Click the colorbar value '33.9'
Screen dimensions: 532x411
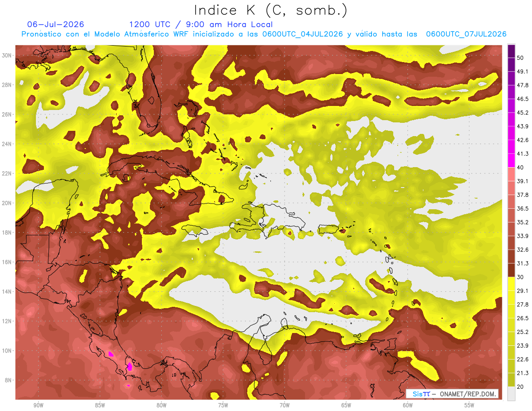coord(523,236)
